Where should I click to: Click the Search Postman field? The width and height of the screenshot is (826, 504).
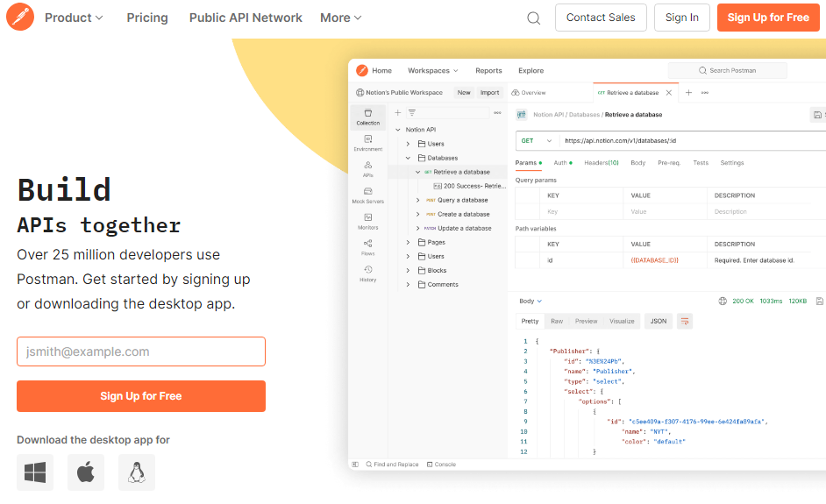click(x=728, y=71)
